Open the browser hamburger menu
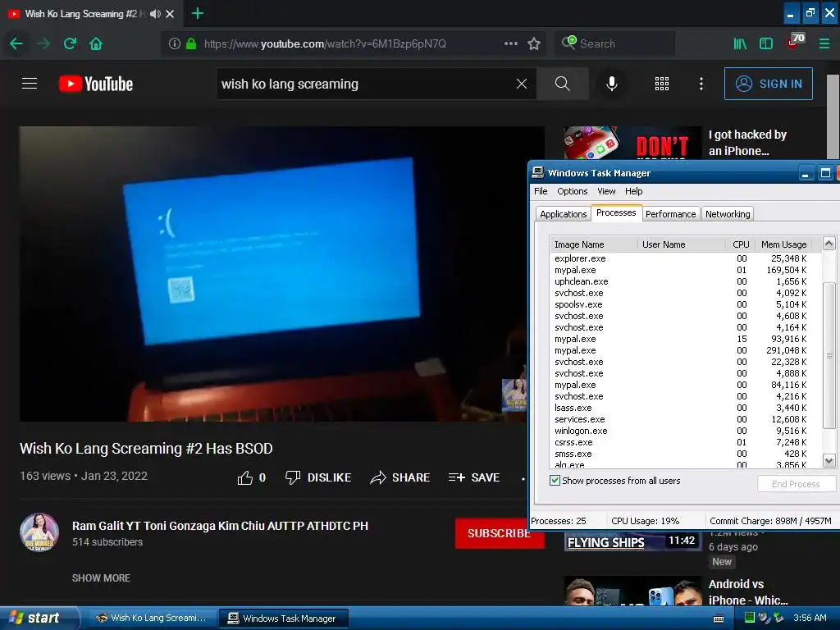Screen dimensions: 840x630 click(824, 43)
